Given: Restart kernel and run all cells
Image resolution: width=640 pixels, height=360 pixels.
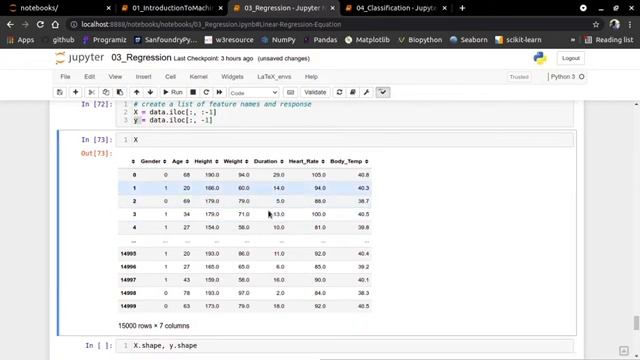Looking at the screenshot, I should point(220,92).
